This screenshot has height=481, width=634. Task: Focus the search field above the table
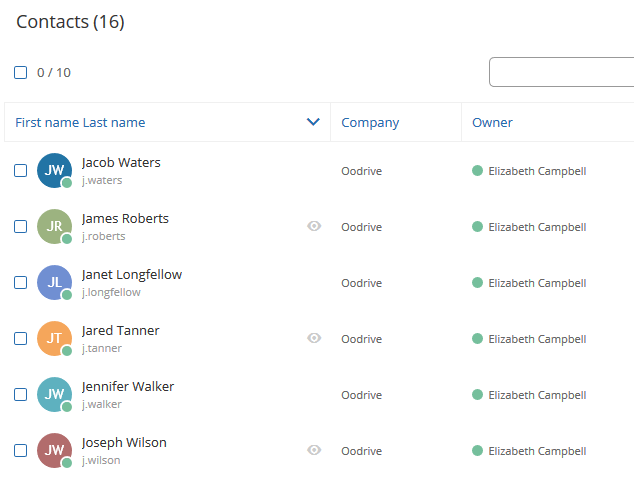[561, 72]
